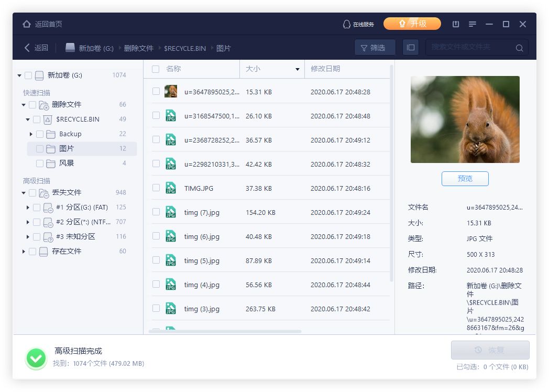
Task: Expand the #1 分区(G:) (FAT) node
Action: tap(28, 208)
